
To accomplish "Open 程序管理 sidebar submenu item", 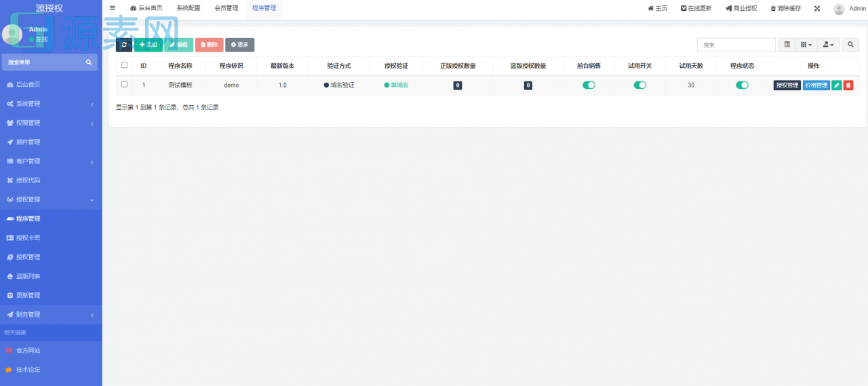I will pos(51,218).
